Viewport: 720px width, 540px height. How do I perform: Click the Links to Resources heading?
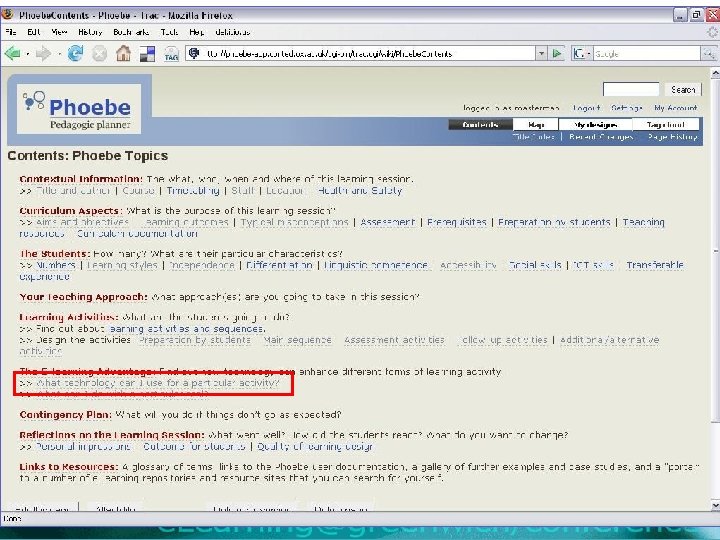point(69,467)
